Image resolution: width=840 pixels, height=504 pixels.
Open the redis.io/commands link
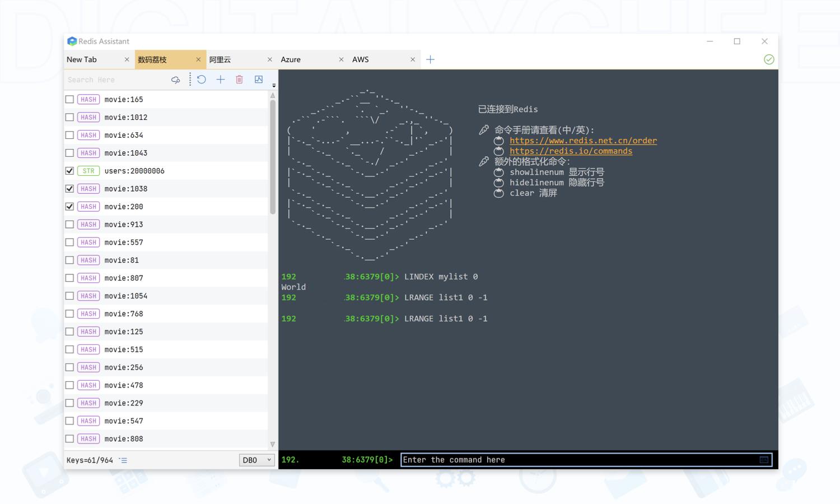point(571,151)
